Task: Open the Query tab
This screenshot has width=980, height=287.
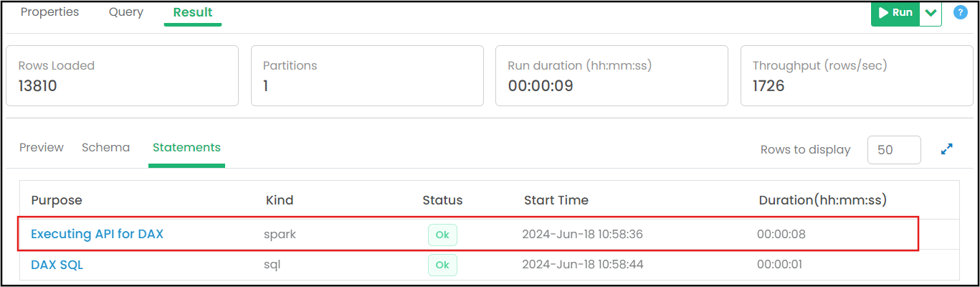Action: point(126,12)
